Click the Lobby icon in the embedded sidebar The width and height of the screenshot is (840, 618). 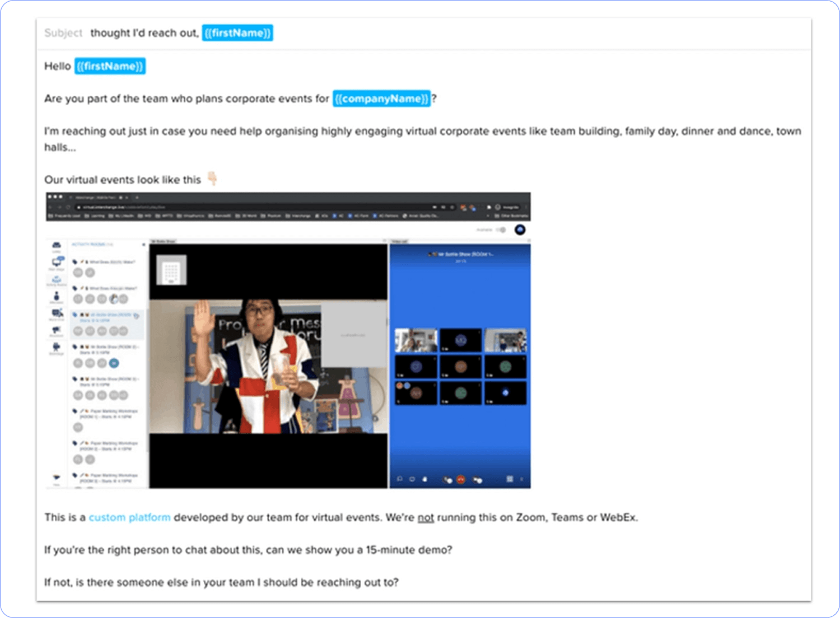(x=56, y=246)
